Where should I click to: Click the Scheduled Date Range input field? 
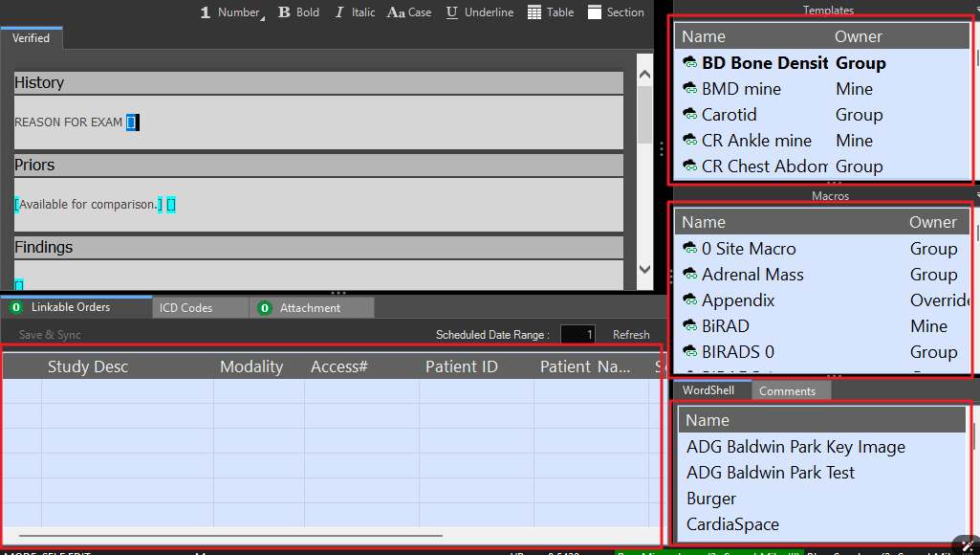coord(577,335)
